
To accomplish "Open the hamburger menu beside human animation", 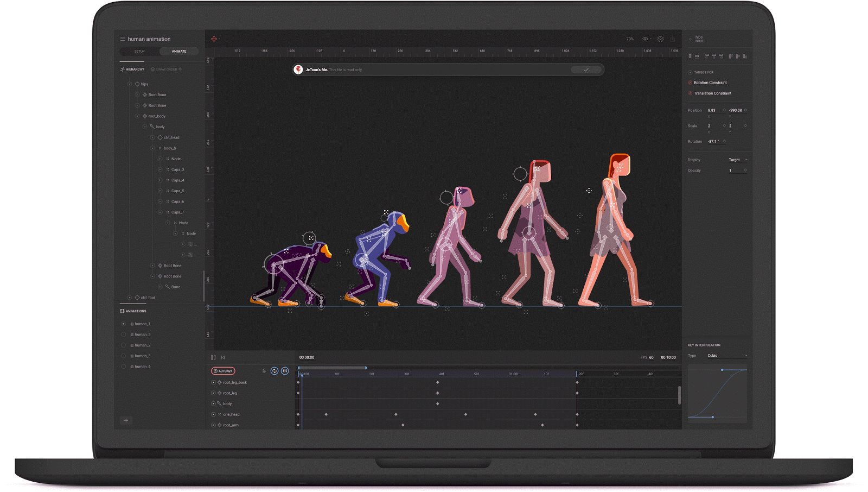I will click(x=123, y=39).
